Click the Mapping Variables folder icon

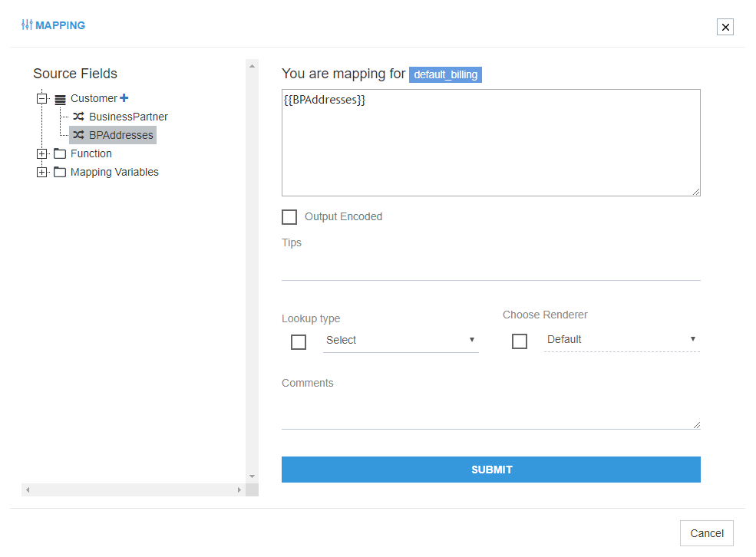click(x=60, y=172)
